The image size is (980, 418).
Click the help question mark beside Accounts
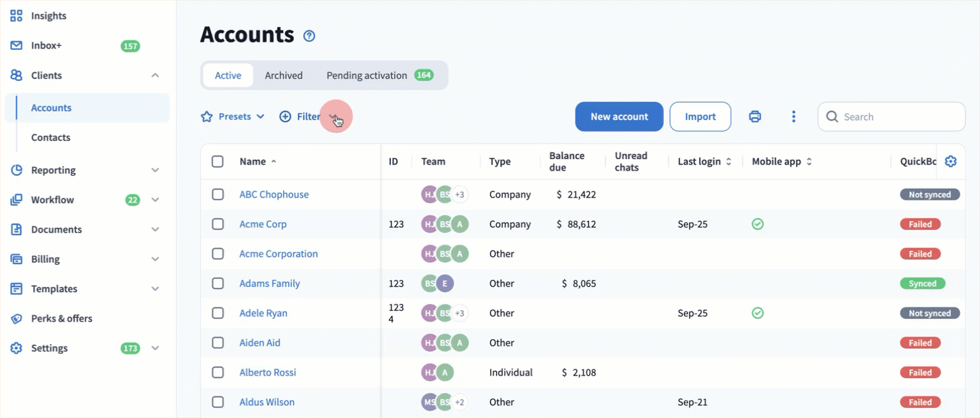tap(309, 36)
